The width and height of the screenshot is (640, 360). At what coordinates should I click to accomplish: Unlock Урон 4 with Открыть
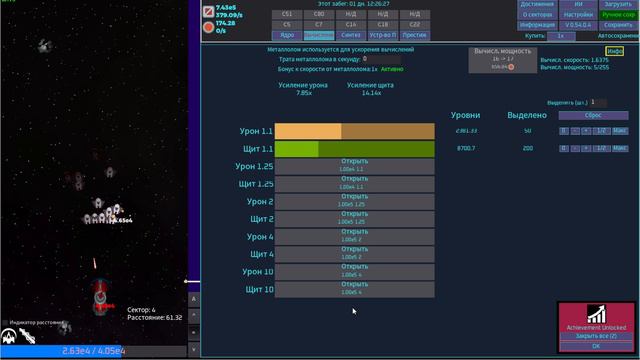(x=354, y=237)
